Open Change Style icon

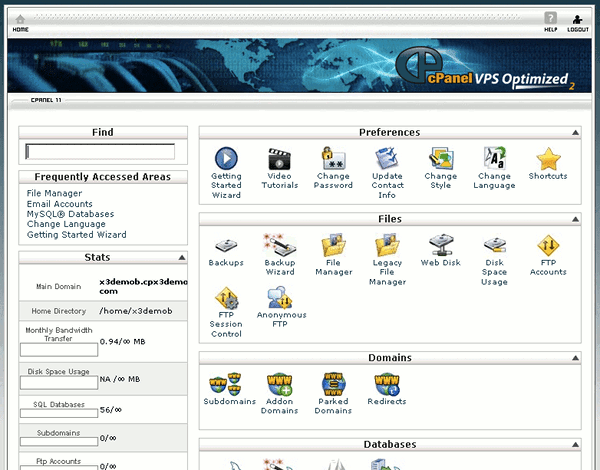click(440, 158)
